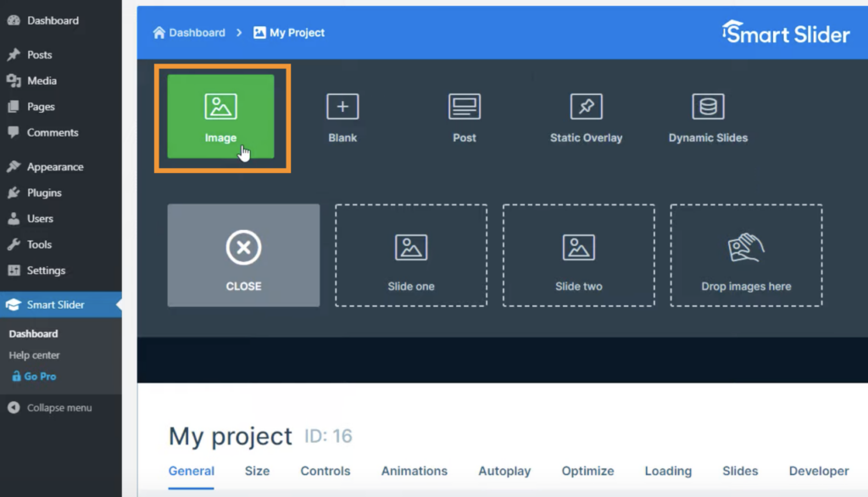Open Media in the WordPress sidebar
This screenshot has width=868, height=497.
42,81
